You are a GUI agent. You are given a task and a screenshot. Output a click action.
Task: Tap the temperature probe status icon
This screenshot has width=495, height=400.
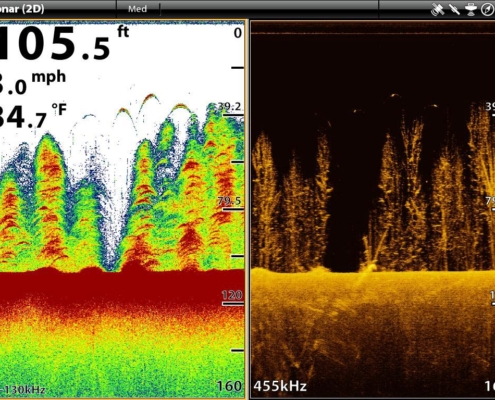[454, 9]
